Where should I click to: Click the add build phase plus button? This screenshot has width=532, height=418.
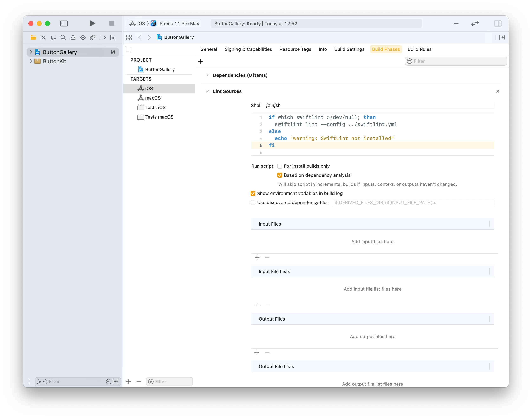(x=200, y=61)
